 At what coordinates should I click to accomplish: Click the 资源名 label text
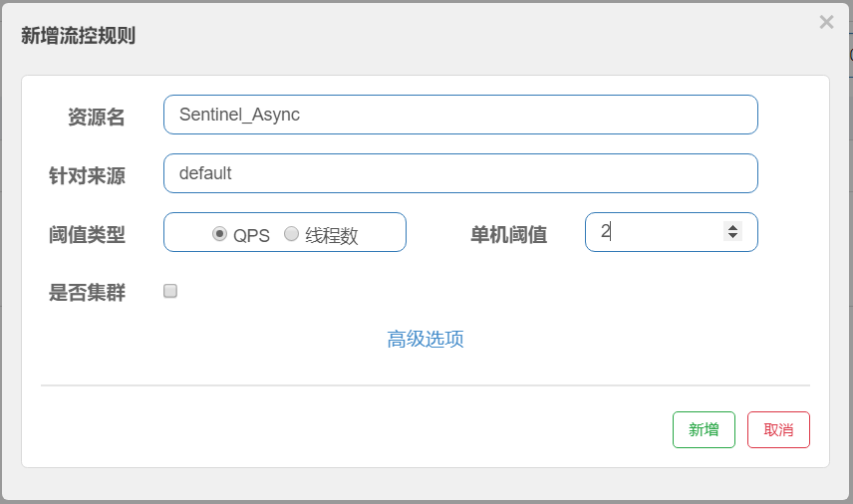tap(97, 117)
